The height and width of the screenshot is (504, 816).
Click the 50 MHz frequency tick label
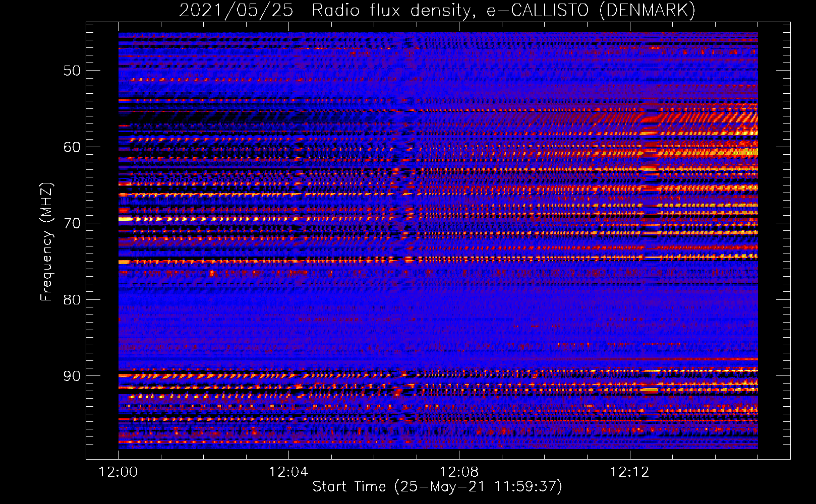click(72, 71)
